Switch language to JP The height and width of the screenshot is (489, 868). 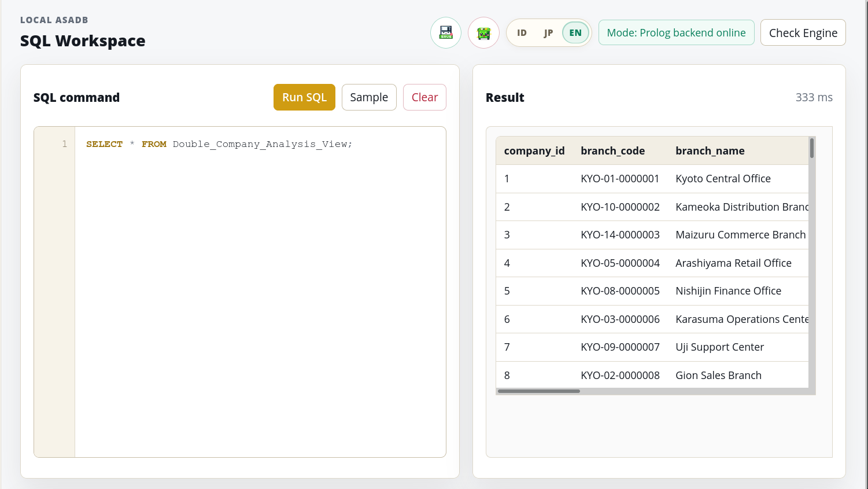[x=548, y=33]
